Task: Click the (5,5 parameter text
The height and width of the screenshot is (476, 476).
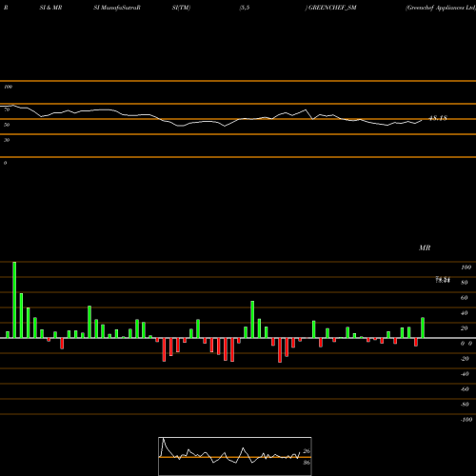Action: tap(245, 8)
